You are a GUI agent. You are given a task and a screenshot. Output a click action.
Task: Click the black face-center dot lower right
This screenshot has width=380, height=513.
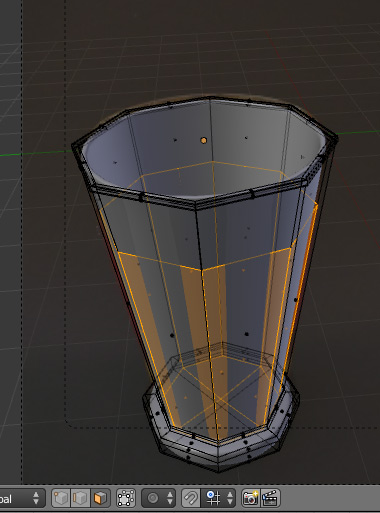point(247,334)
